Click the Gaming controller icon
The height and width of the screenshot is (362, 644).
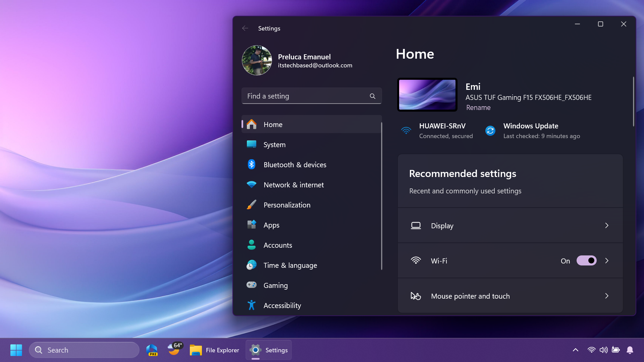(252, 285)
